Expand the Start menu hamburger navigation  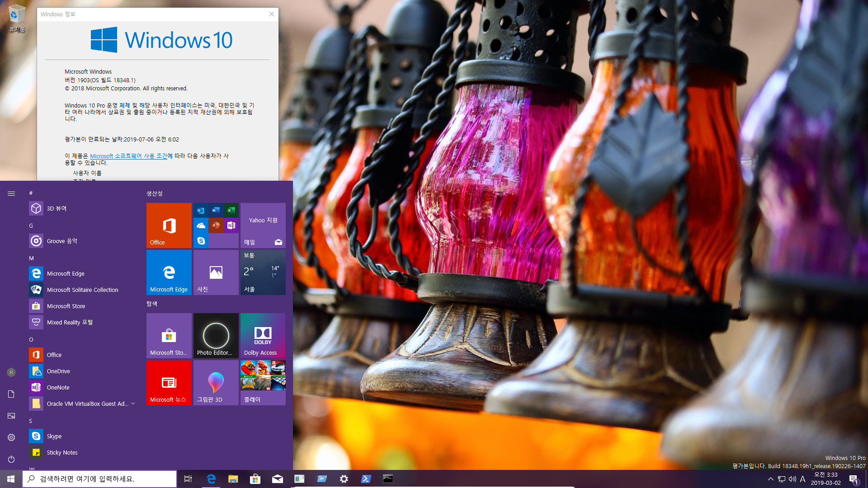(x=11, y=193)
